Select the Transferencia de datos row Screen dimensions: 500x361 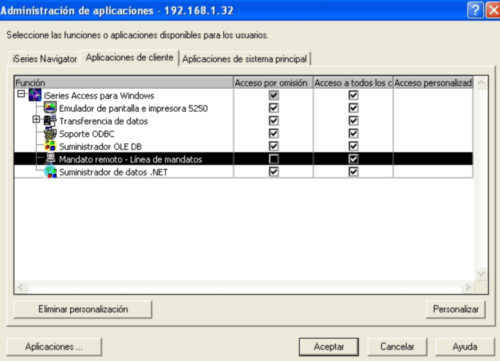pos(243,121)
